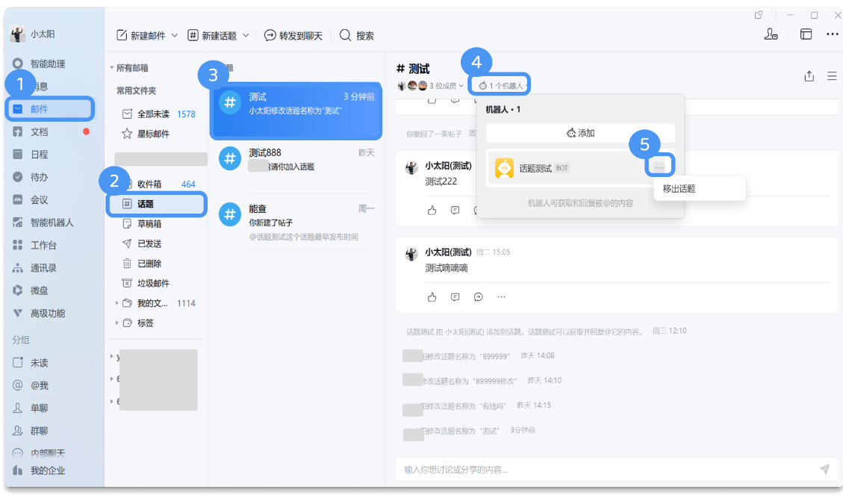The width and height of the screenshot is (843, 504).
Task: Click the 新建邮件 button
Action: coord(141,36)
